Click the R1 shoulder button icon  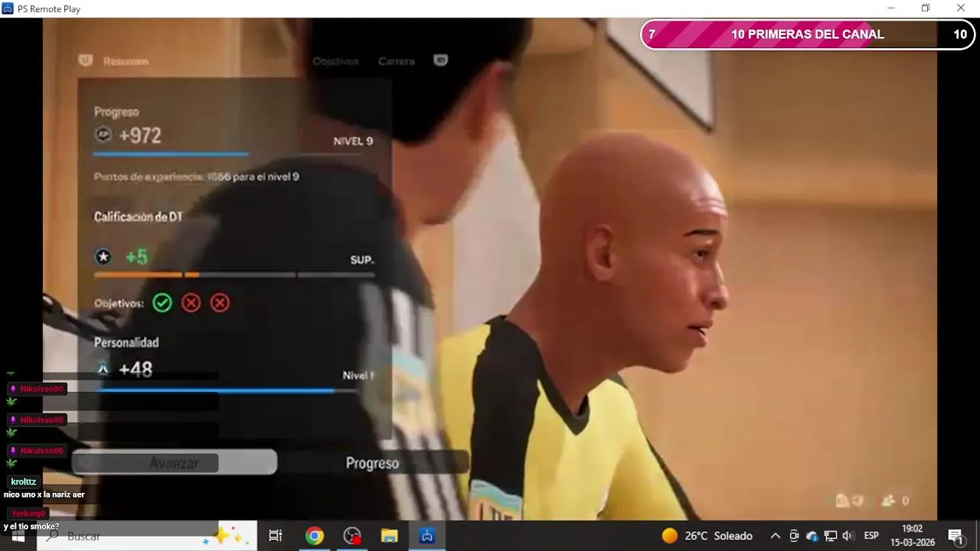[x=440, y=60]
